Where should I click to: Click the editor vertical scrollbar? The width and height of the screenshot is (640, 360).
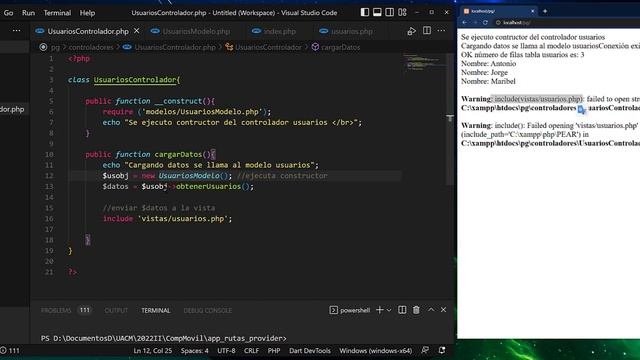coord(450,118)
